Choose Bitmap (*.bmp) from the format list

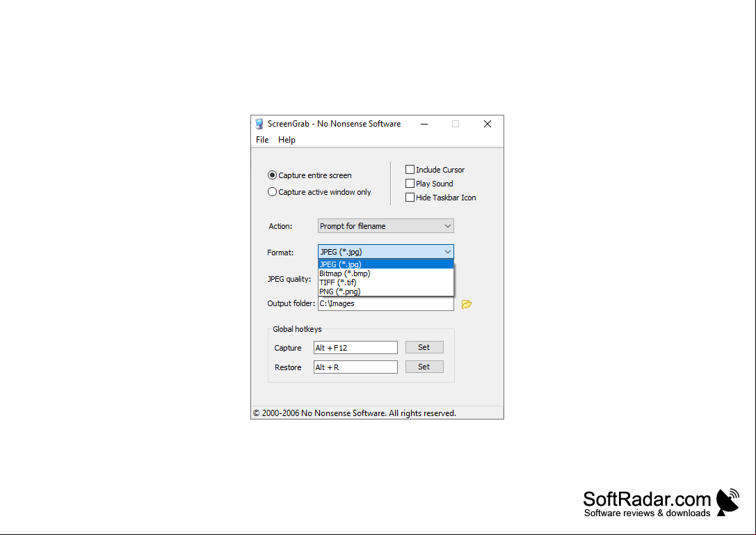(x=386, y=273)
